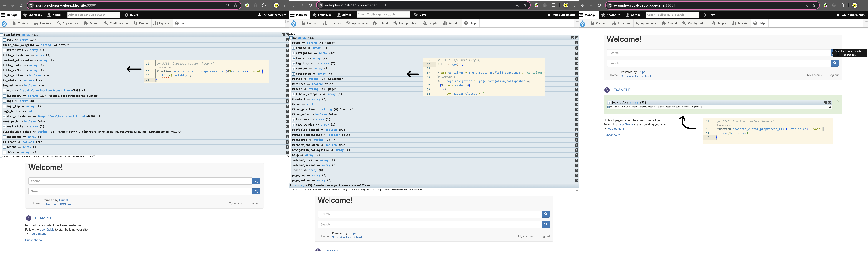The width and height of the screenshot is (868, 253).
Task: Expand the html_attributes Attribute object
Action: 4,116
